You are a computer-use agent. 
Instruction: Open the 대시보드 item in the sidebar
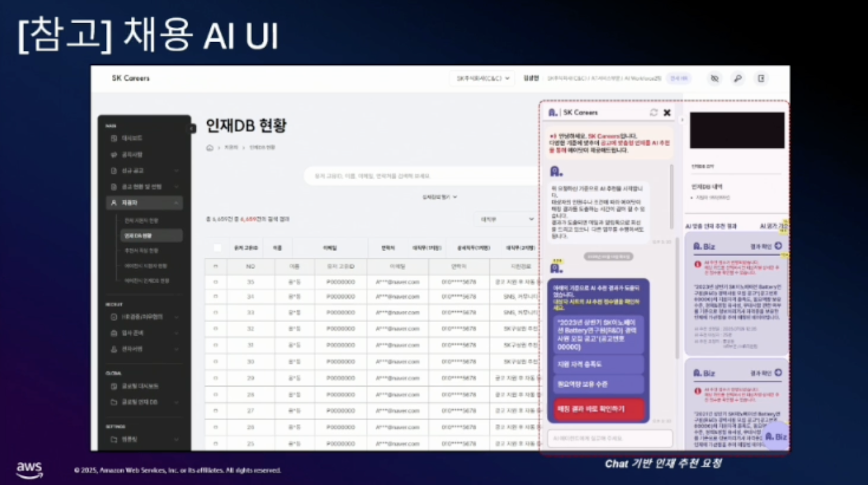point(131,138)
